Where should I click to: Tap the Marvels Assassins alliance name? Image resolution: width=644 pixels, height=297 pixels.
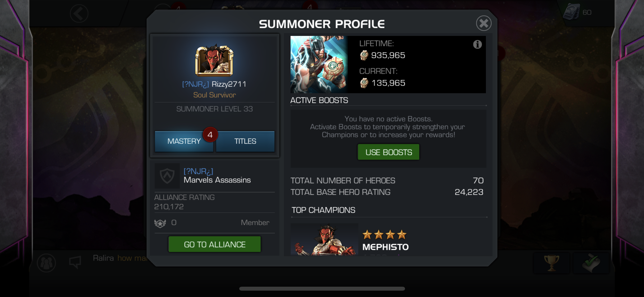pos(217,180)
